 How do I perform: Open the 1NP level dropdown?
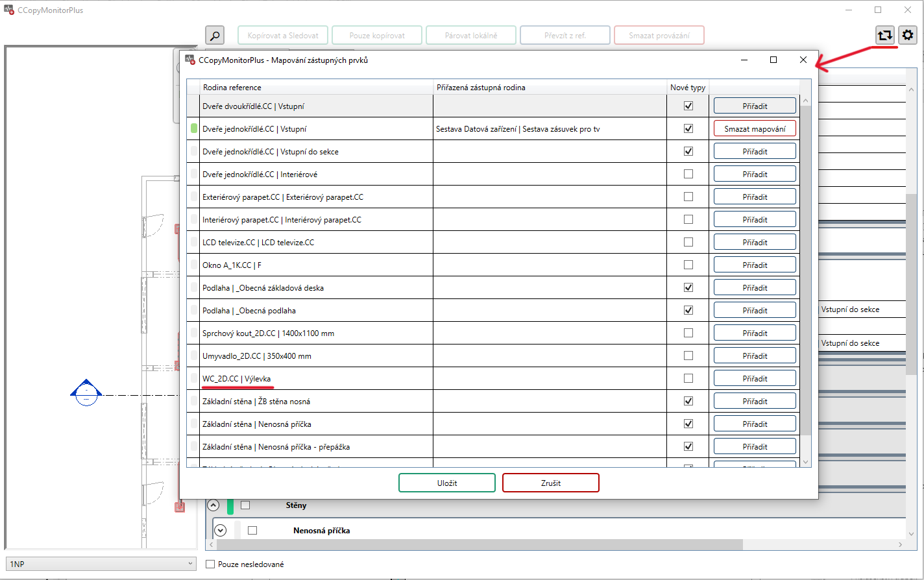[101, 564]
